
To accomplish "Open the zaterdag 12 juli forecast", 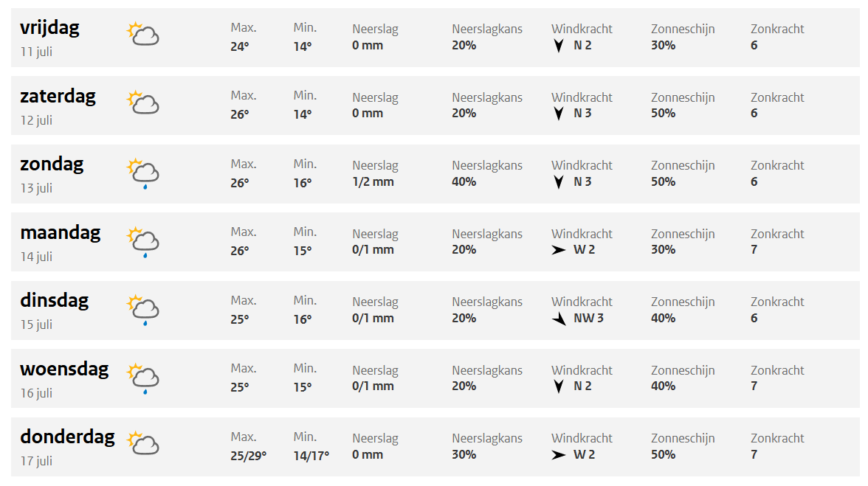I will [x=58, y=97].
